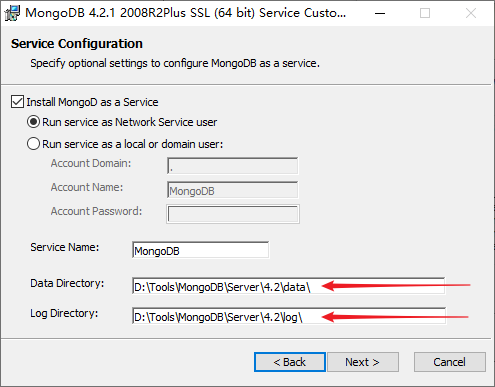Click the Service Name label
Screen dimensions: 495x387
(x=65, y=247)
